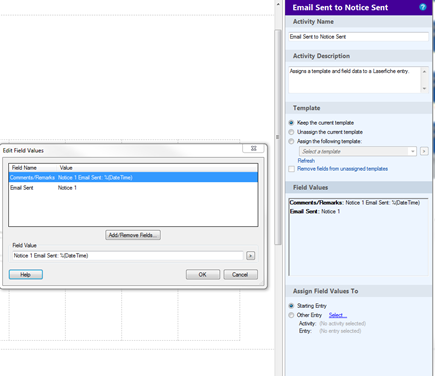Close the Edit Field Values dialog

253,148
